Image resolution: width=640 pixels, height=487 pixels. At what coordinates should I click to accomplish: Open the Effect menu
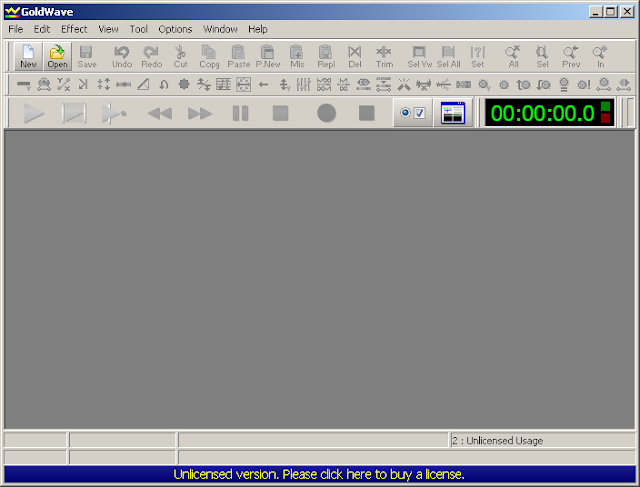(x=74, y=29)
